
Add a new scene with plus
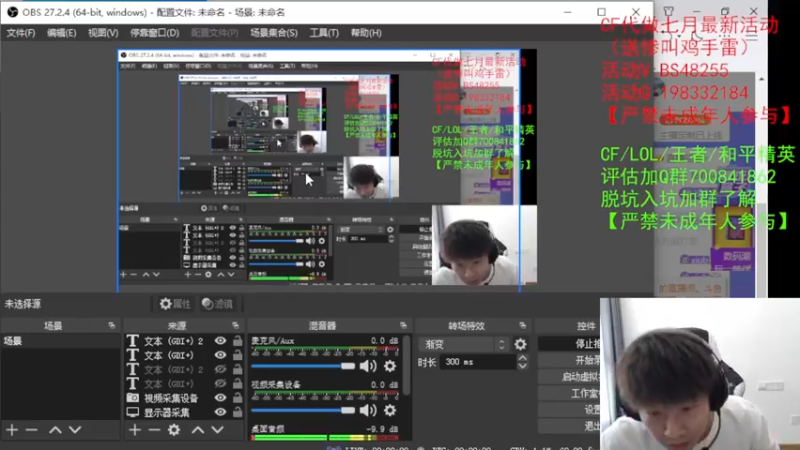tap(12, 430)
